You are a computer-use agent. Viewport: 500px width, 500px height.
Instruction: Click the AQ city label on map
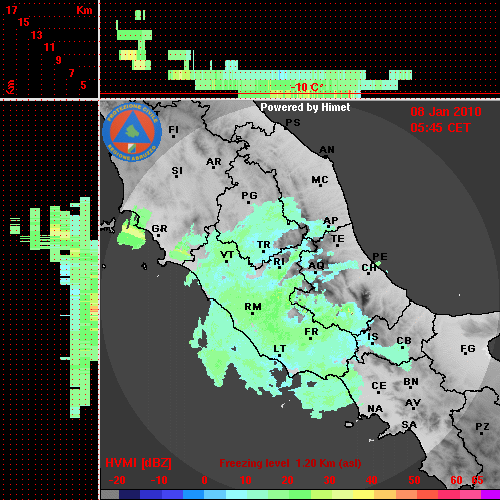tap(316, 265)
